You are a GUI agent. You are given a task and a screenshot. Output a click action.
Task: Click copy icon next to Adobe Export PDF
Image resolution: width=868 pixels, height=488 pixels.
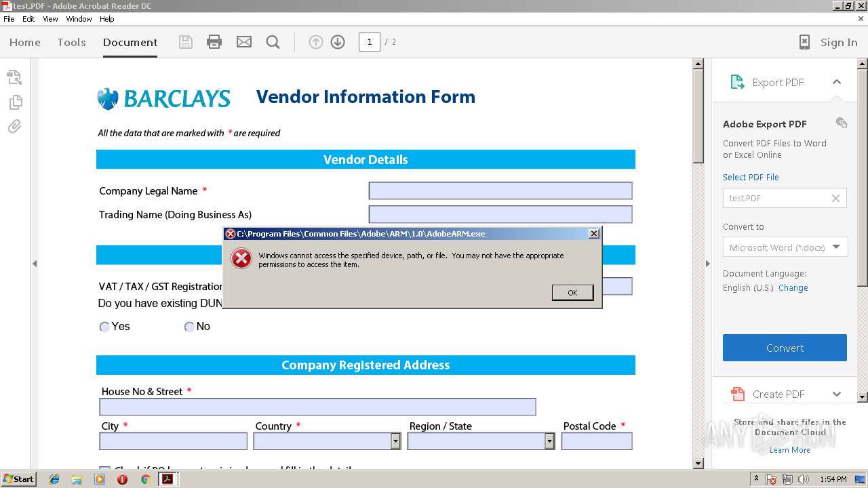coord(842,123)
